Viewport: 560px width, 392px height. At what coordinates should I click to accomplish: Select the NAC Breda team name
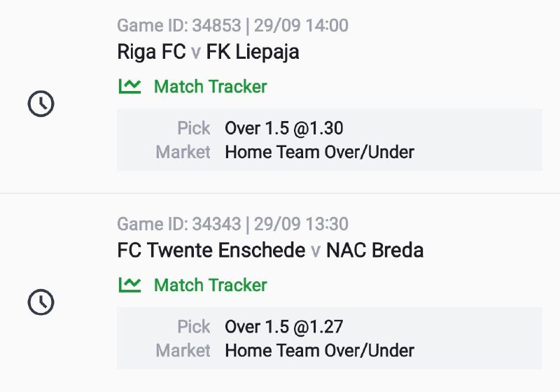tap(374, 250)
